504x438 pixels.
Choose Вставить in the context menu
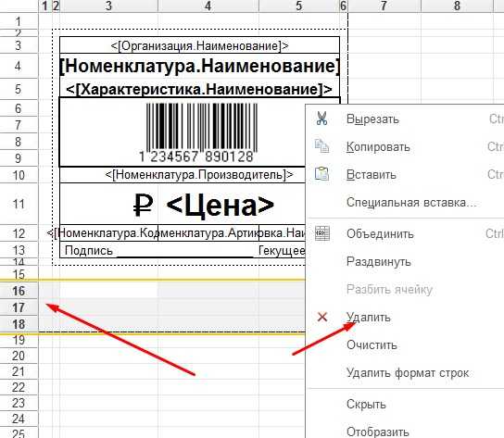[372, 174]
